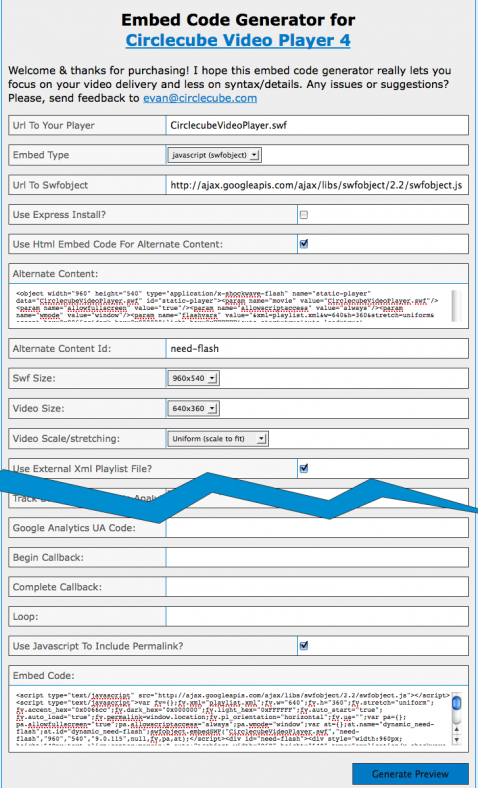Open the Circlecube Video Player 4 link

(x=238, y=40)
